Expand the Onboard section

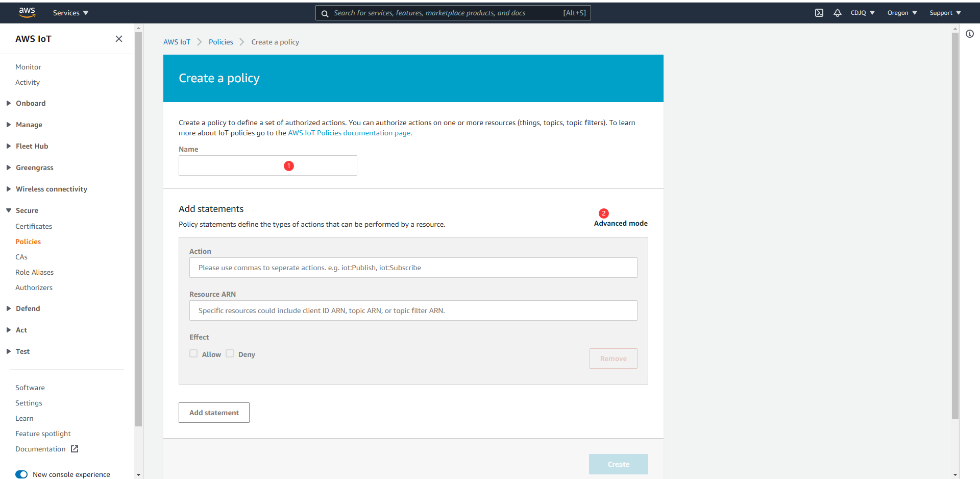[26, 103]
